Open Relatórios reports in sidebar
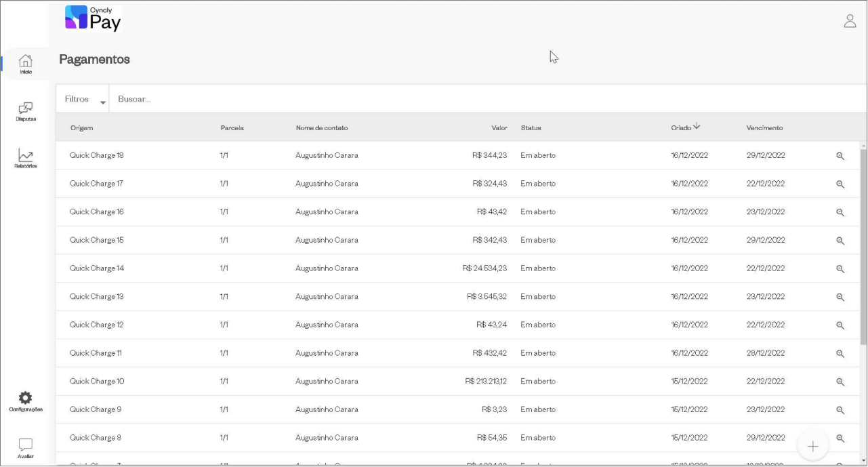This screenshot has width=868, height=467. (26, 159)
